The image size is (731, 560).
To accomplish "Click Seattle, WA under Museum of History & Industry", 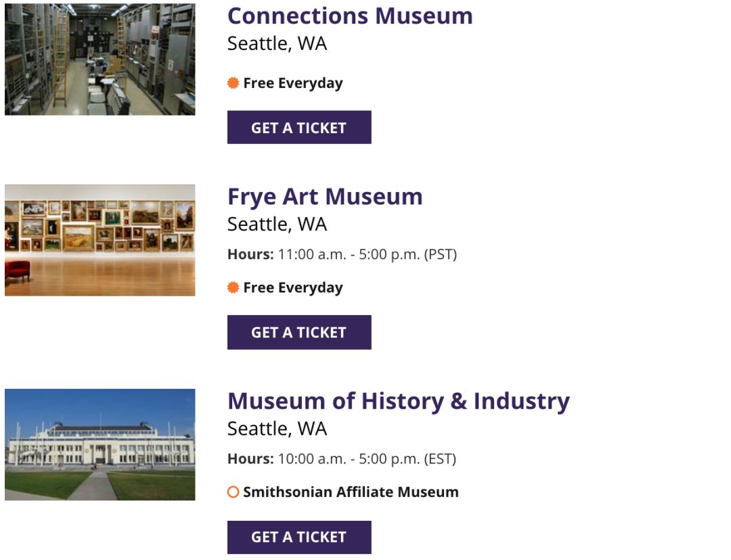I will (x=277, y=429).
